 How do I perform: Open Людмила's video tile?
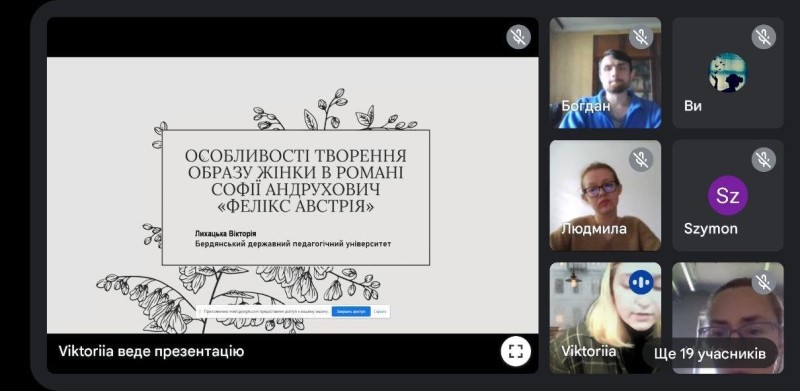tap(605, 196)
